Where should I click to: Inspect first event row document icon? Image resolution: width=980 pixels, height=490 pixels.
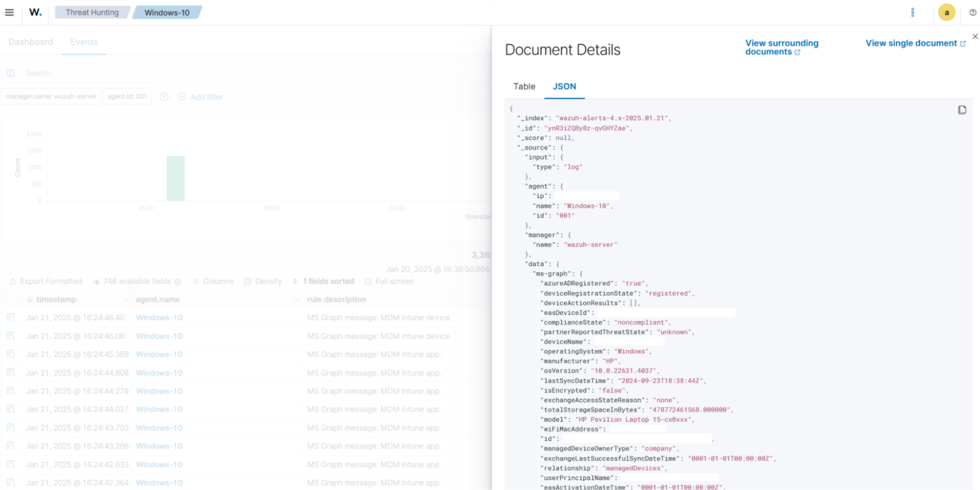click(11, 318)
